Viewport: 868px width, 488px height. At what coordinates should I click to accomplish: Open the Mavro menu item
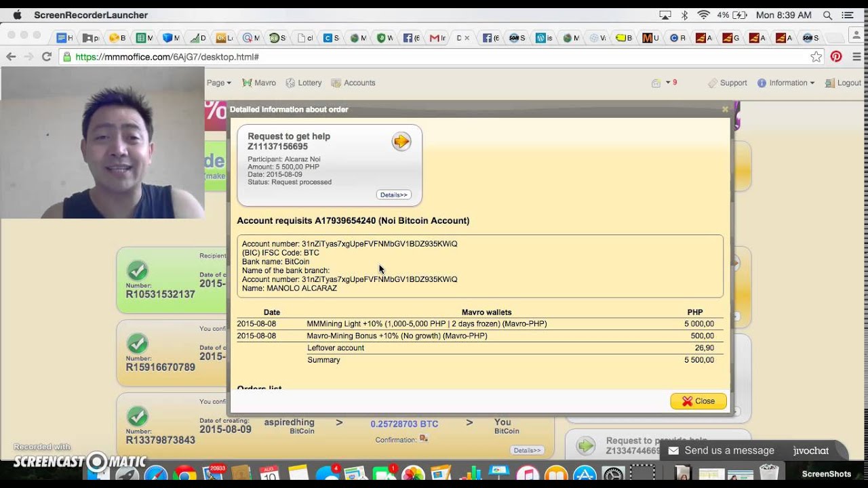(260, 83)
